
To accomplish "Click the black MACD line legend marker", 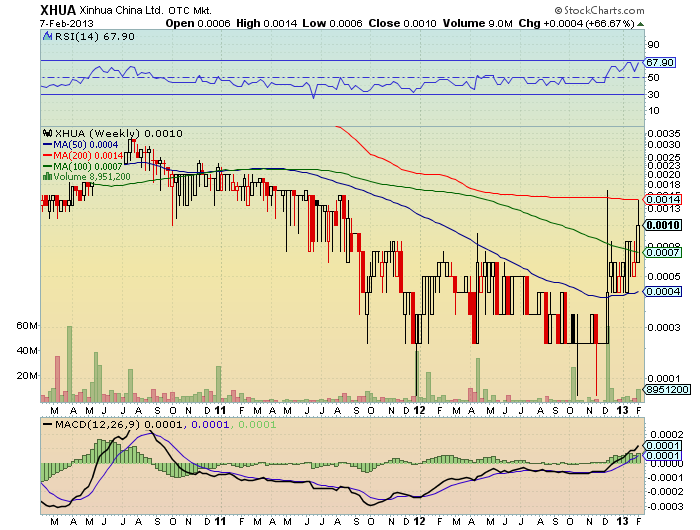I will coord(47,424).
